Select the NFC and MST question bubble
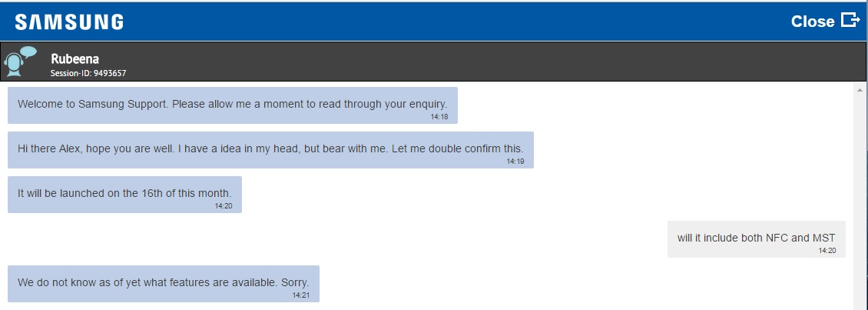This screenshot has height=310, width=868. [756, 238]
